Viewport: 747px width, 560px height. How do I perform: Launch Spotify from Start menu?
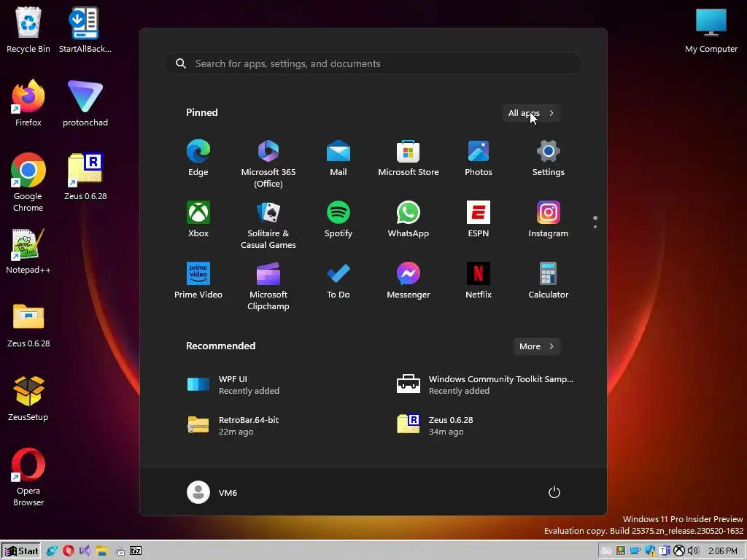coord(338,219)
